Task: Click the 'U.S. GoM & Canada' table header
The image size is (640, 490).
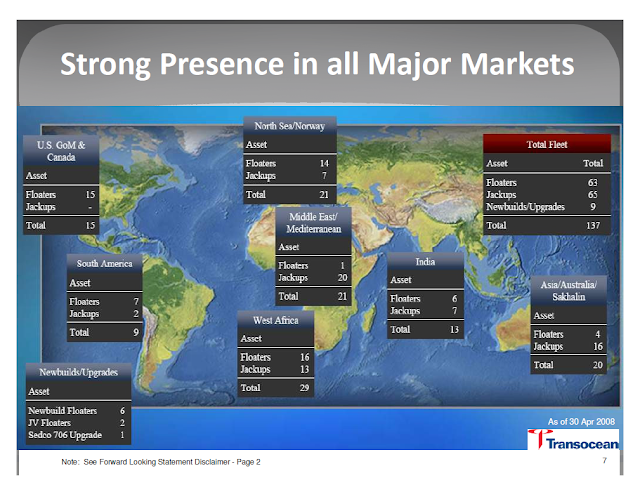Action: click(61, 151)
